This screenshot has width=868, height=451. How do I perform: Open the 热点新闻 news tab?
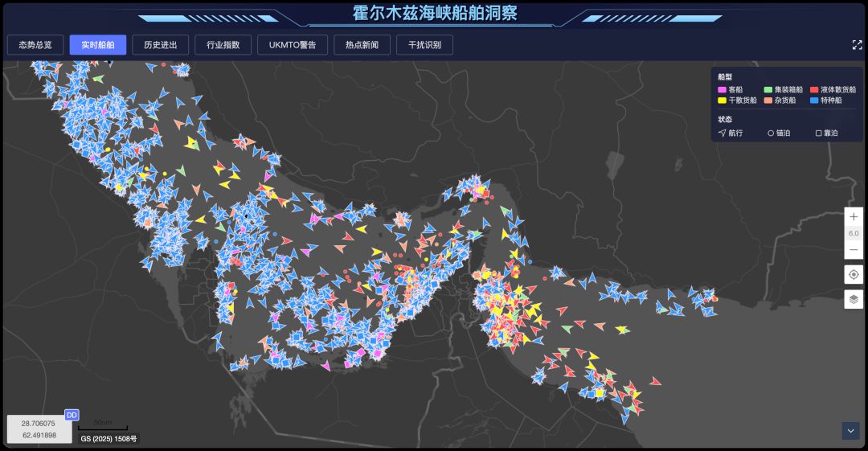pyautogui.click(x=362, y=45)
